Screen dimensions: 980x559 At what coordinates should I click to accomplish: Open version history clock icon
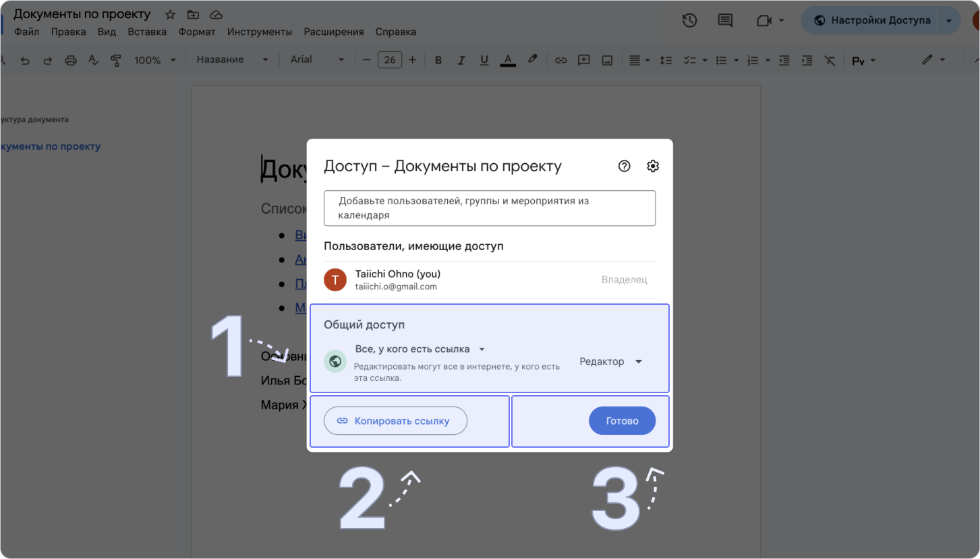pos(689,20)
